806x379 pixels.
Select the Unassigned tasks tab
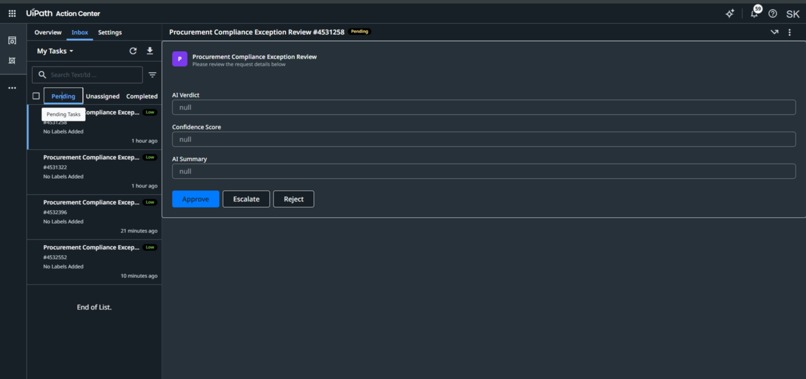coord(102,96)
